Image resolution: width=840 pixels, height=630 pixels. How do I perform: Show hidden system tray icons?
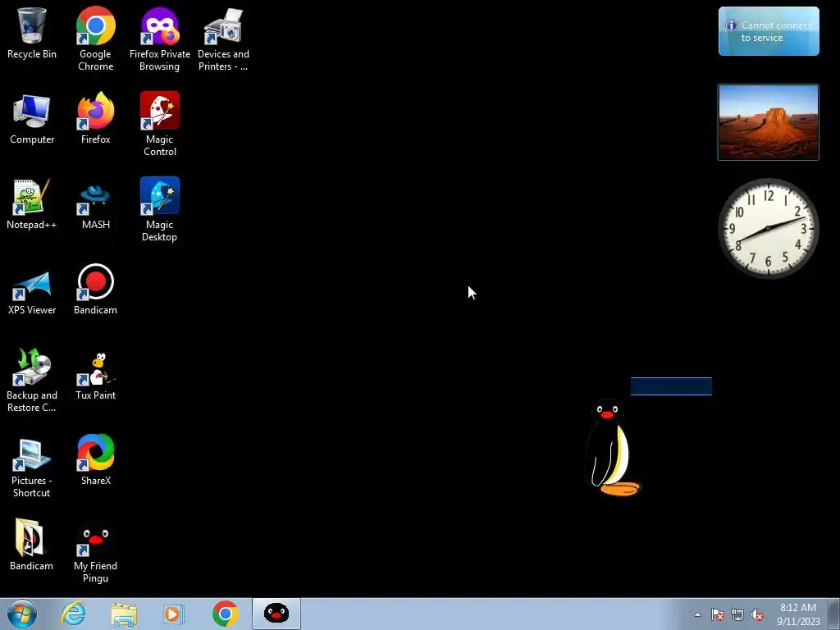[697, 614]
